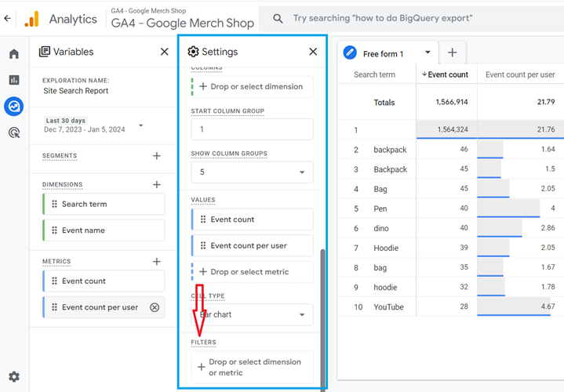
Task: Click the Pen search term row
Action: click(x=380, y=209)
